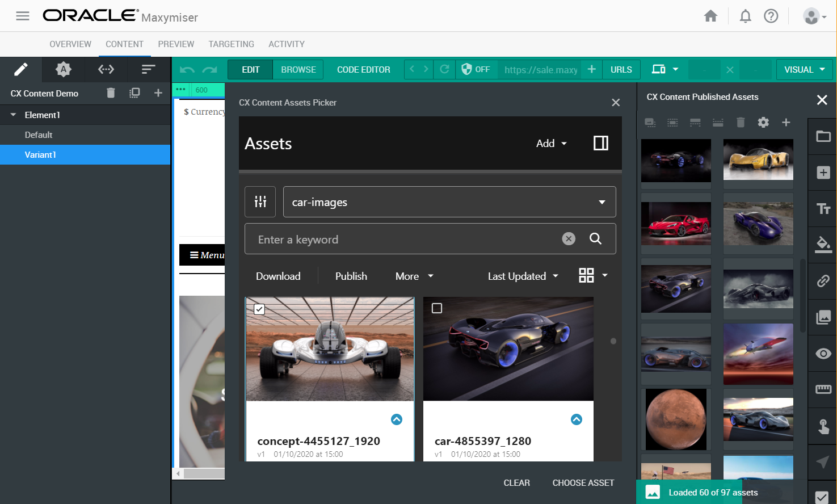Click the undo arrow in editor toolbar

click(x=187, y=70)
